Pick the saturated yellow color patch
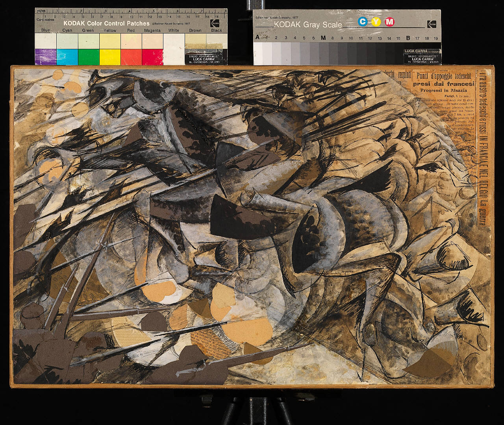 coord(110,57)
